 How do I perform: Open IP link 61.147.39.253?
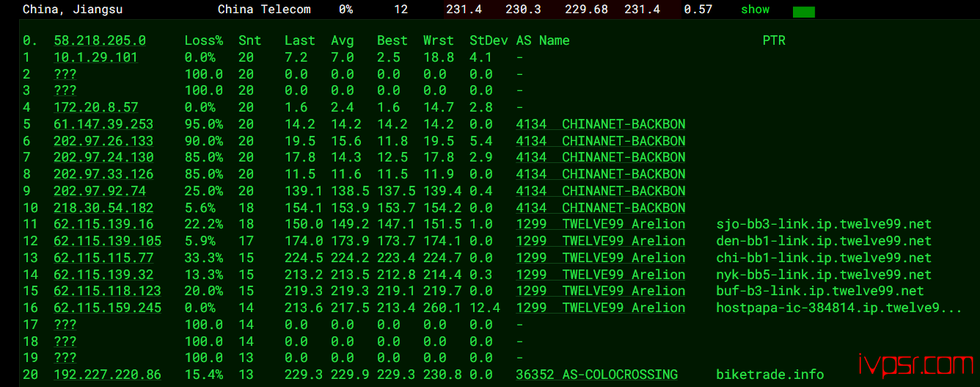(x=103, y=124)
